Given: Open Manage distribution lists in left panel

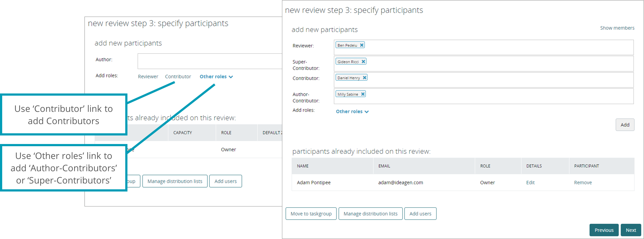Looking at the screenshot, I should click(175, 181).
